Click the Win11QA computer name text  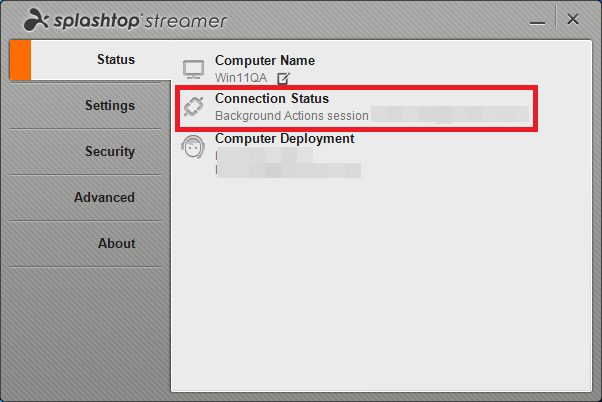point(241,78)
